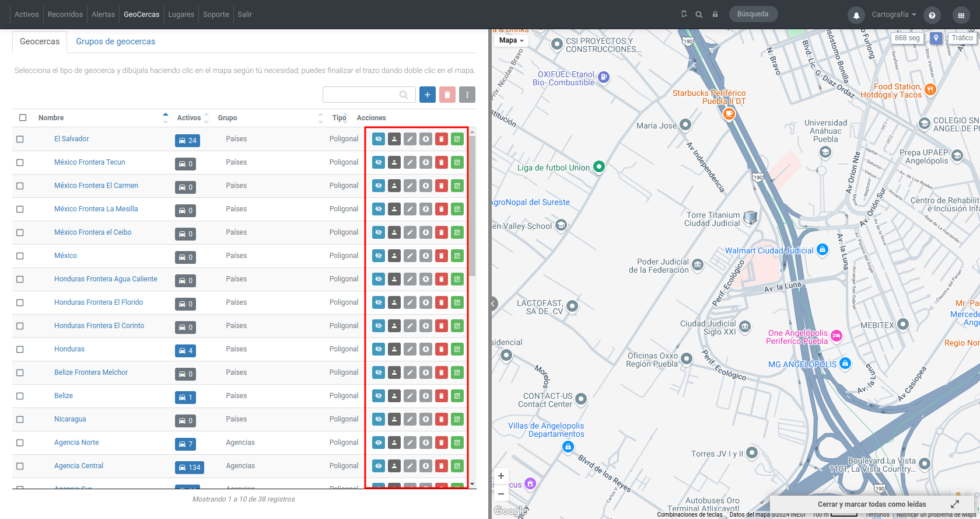Screen dimensions: 980x519
Task: Open the apps grid menu
Action: 961,15
